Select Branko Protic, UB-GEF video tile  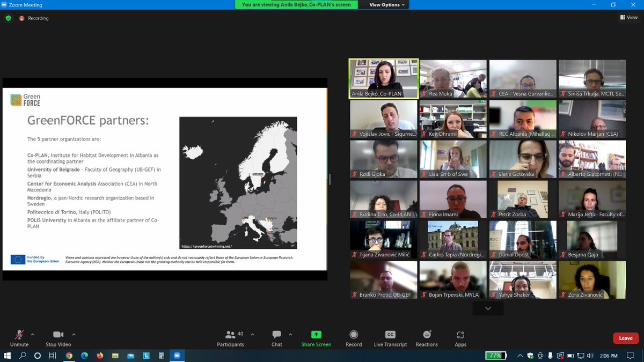pos(384,279)
